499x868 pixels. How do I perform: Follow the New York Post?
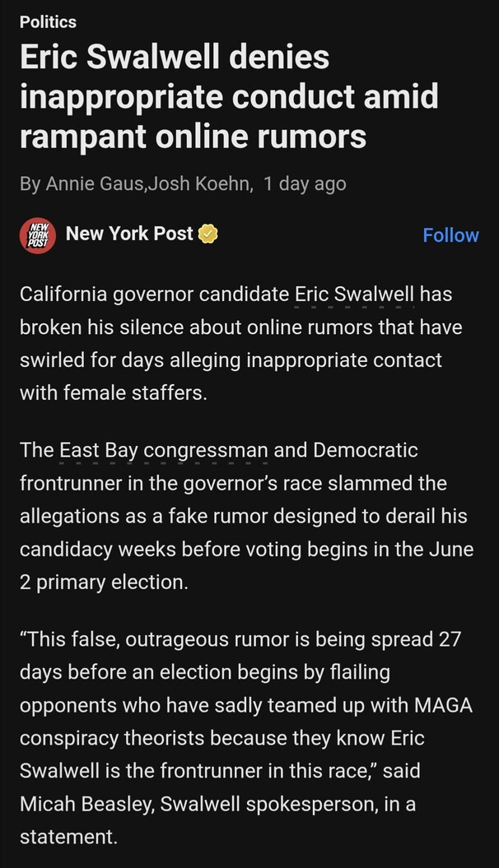[450, 235]
